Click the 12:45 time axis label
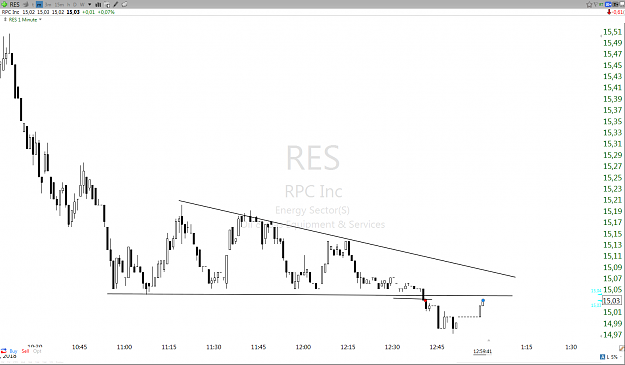Image resolution: width=625 pixels, height=365 pixels. point(437,347)
